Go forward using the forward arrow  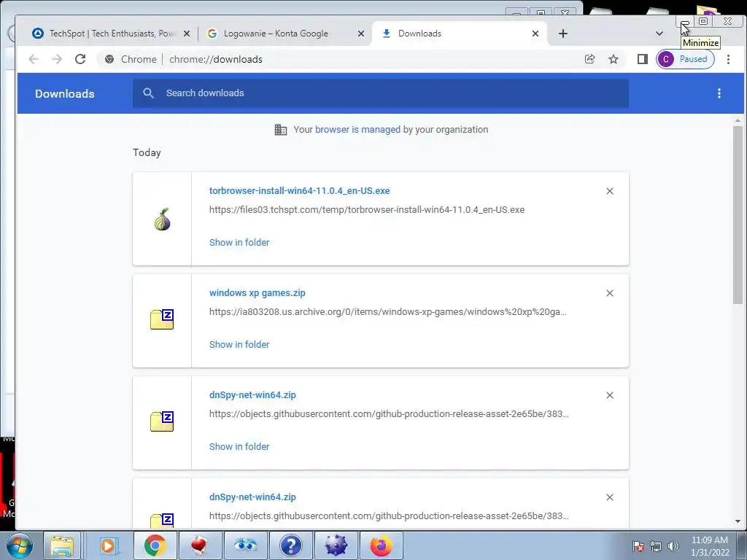(x=57, y=59)
